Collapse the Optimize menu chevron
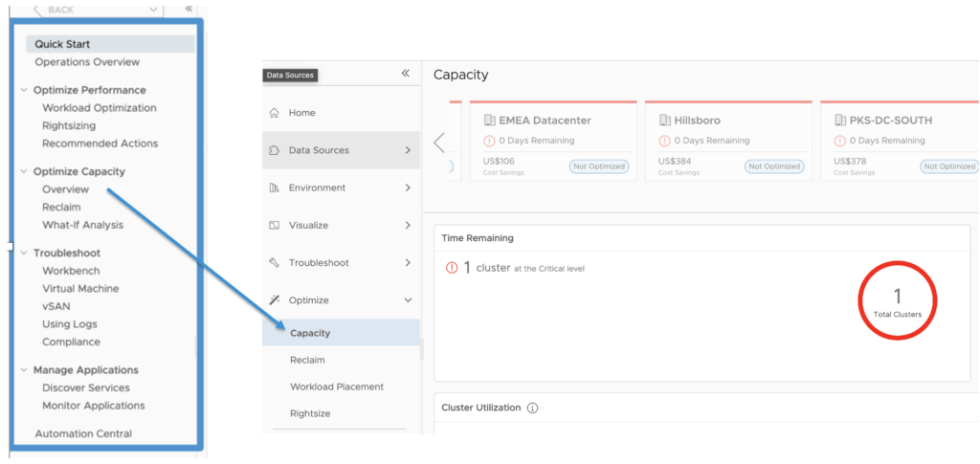The image size is (980, 464). click(408, 300)
